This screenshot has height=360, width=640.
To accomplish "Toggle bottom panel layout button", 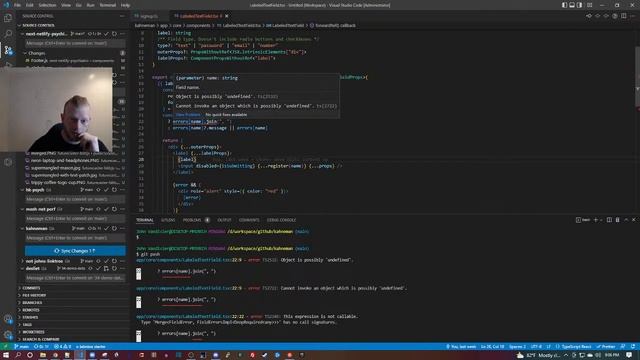I will [572, 5].
